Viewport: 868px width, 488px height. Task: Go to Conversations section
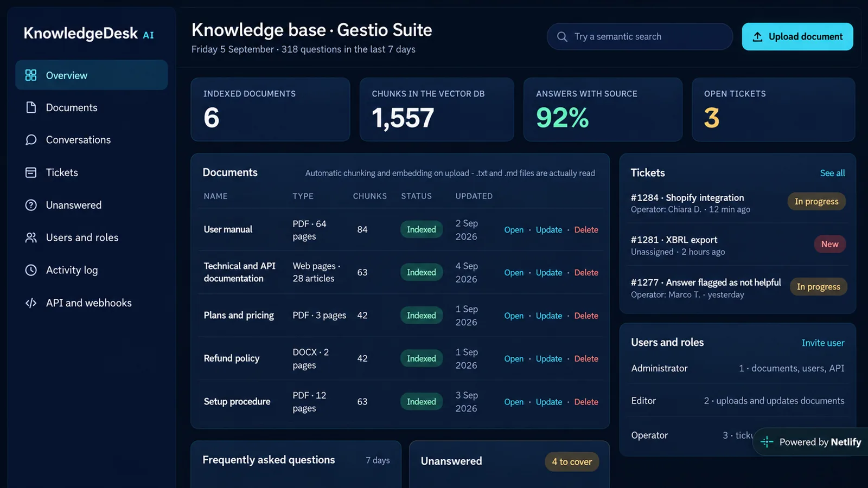coord(91,140)
